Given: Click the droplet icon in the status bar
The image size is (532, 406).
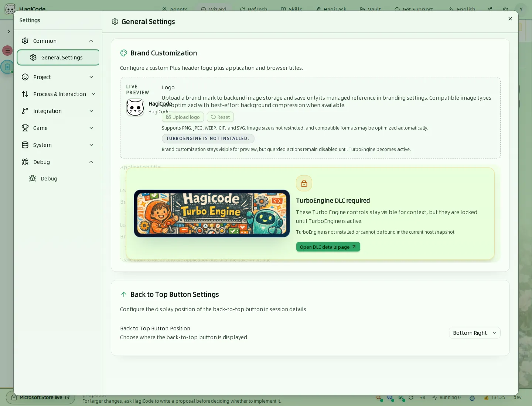Looking at the screenshot, I should [472, 398].
